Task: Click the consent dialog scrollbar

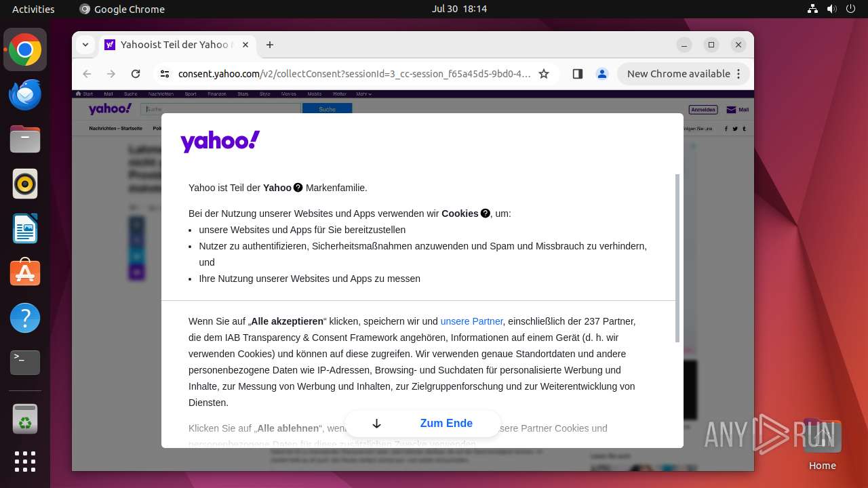Action: [x=679, y=258]
